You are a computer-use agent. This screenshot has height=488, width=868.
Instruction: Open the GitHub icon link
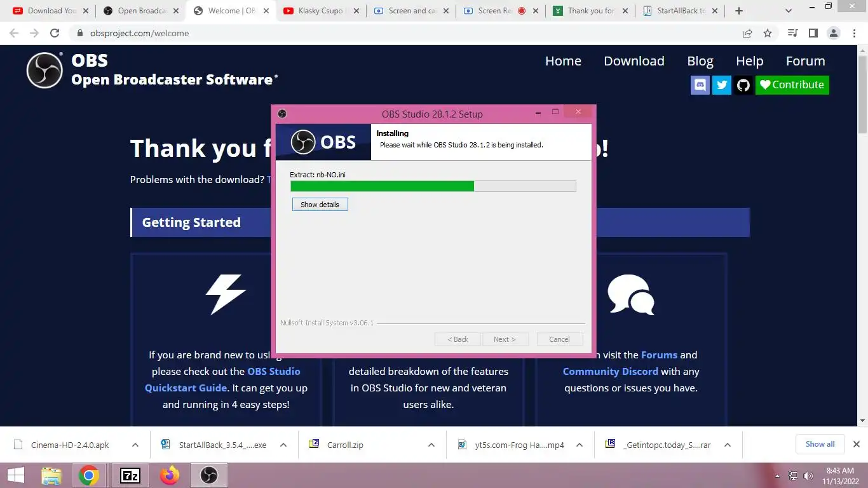click(x=743, y=85)
